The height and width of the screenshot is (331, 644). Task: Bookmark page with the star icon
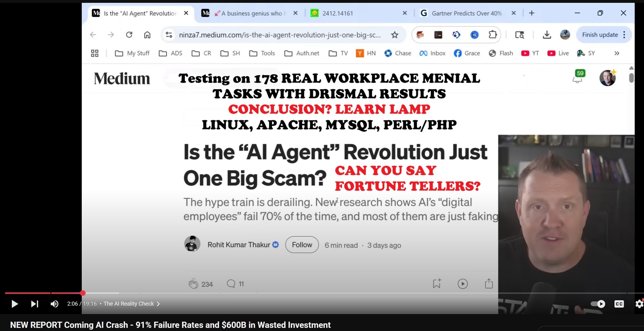395,35
